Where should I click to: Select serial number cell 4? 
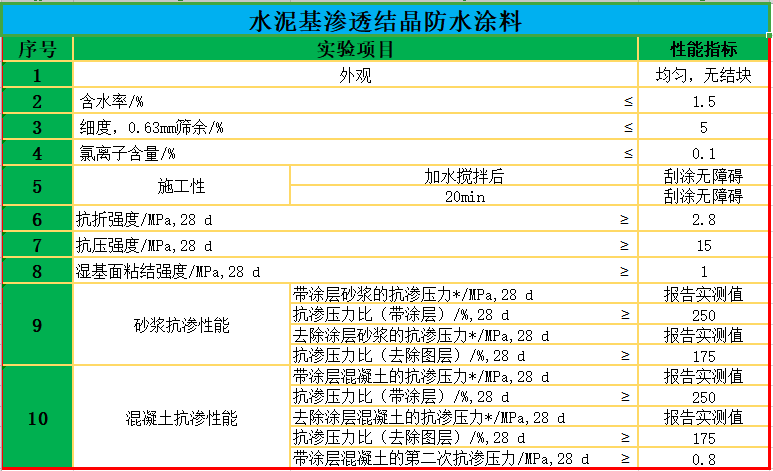coord(37,153)
